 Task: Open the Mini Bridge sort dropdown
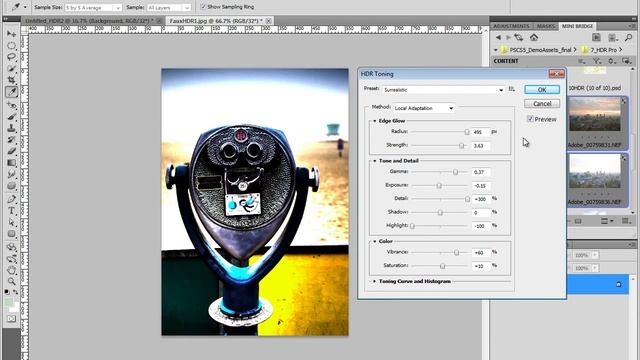click(x=612, y=61)
